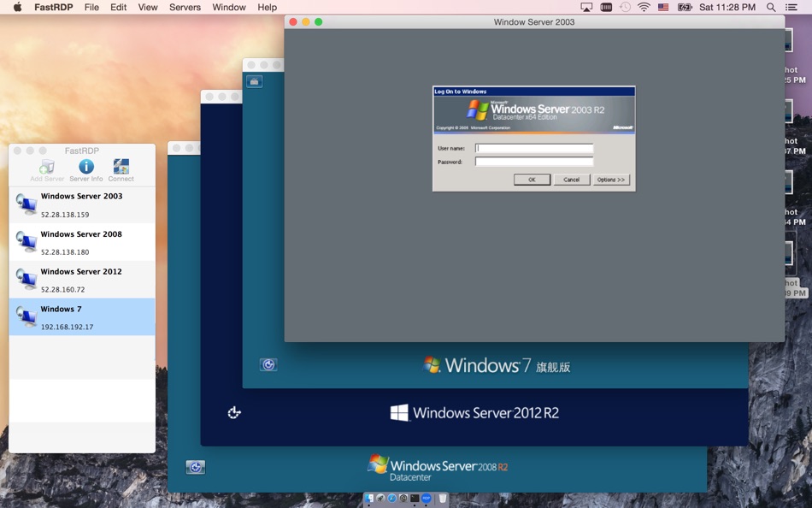The height and width of the screenshot is (508, 812).
Task: Open the File menu
Action: pyautogui.click(x=91, y=7)
